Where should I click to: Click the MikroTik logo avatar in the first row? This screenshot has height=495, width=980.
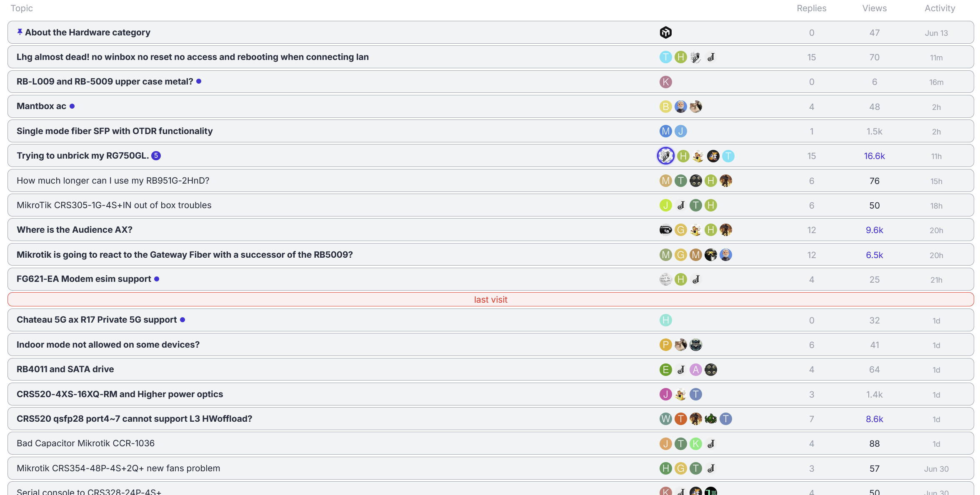point(665,32)
